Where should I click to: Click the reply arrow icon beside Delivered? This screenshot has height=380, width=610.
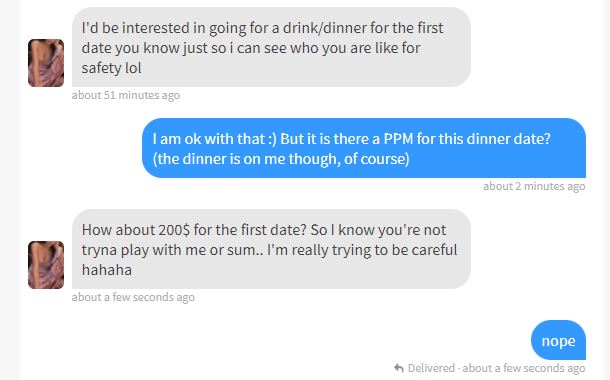pyautogui.click(x=398, y=368)
